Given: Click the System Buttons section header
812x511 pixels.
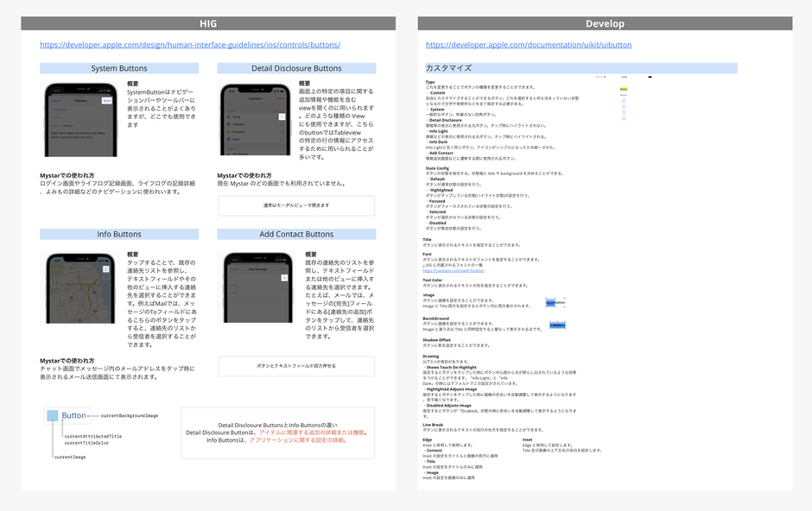Looking at the screenshot, I should 119,67.
